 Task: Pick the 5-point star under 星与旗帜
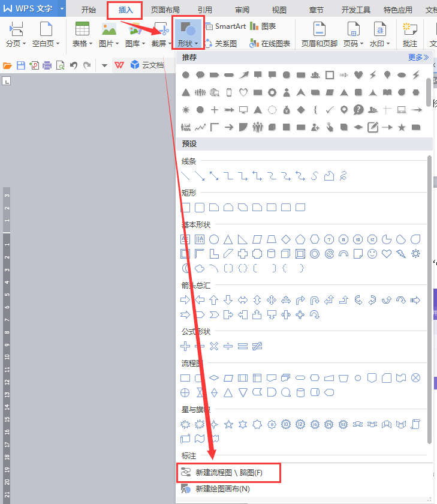click(228, 424)
